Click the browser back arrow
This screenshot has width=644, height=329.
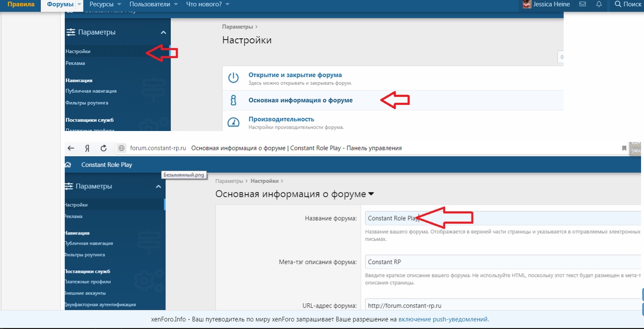coord(71,148)
